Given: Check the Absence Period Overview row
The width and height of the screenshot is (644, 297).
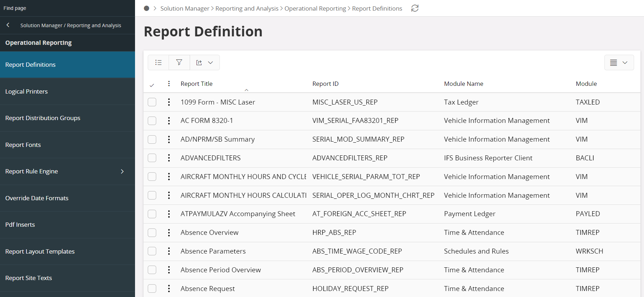Looking at the screenshot, I should tap(152, 270).
